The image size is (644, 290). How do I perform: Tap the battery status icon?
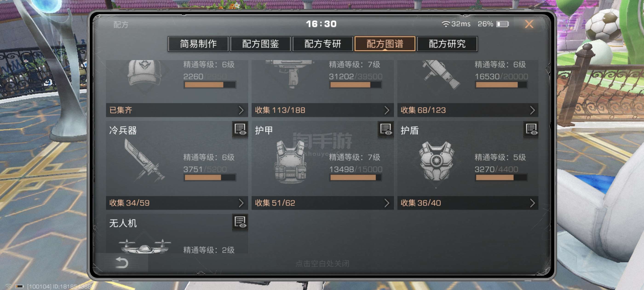503,24
